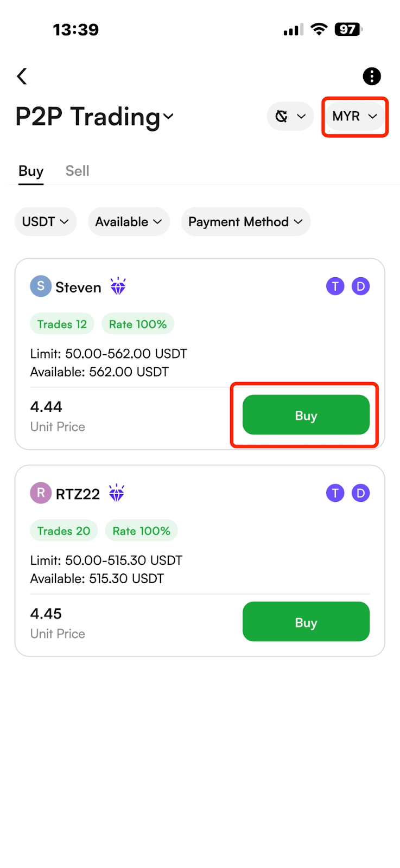
Task: Tap the T payment icon on Steven's offer
Action: pyautogui.click(x=335, y=286)
